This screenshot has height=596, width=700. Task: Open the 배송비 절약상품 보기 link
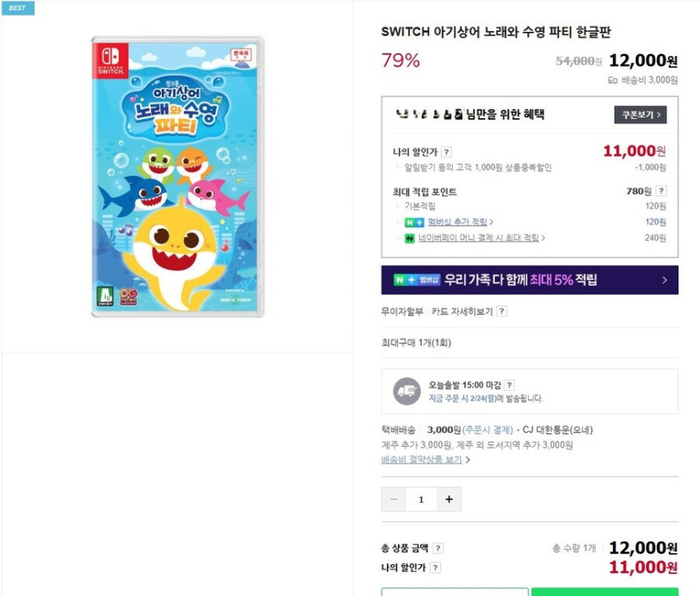tap(423, 459)
